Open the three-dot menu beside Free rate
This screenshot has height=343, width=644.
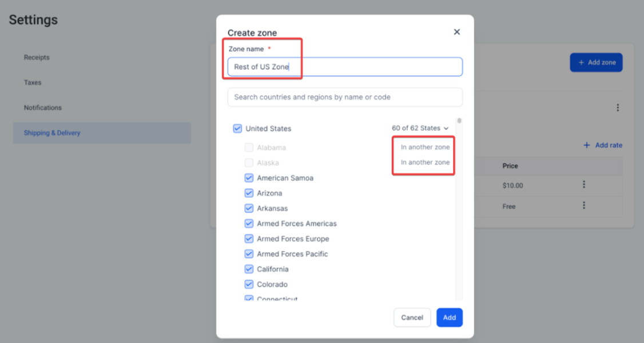pos(584,206)
